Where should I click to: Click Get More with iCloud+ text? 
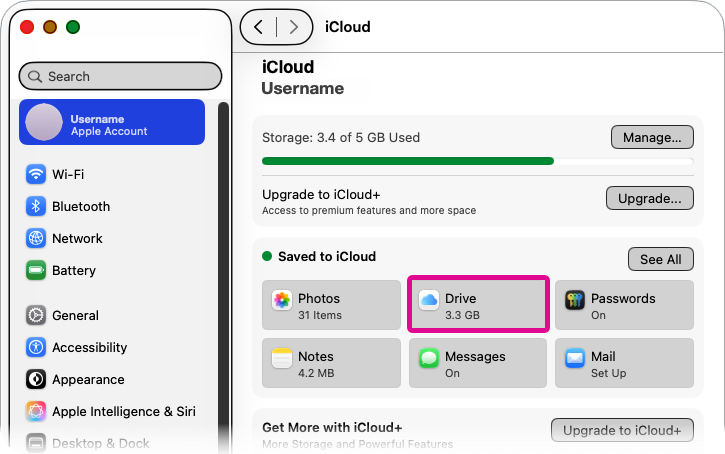coord(332,427)
